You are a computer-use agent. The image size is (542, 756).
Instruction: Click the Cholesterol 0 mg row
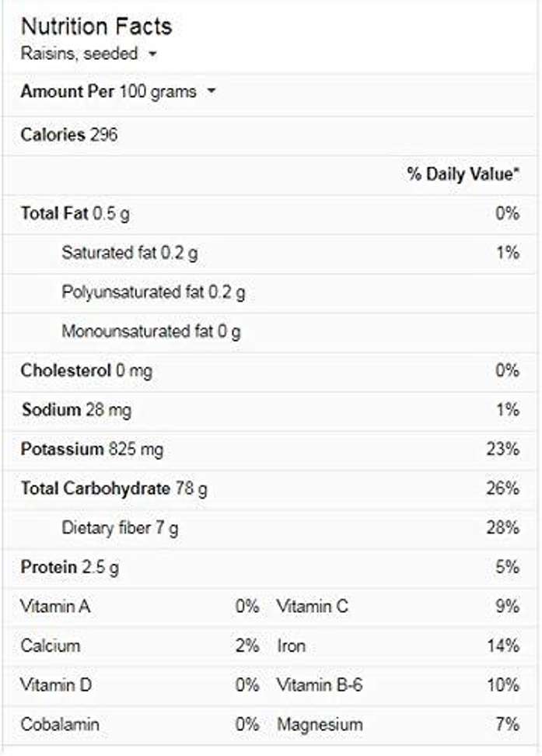click(86, 371)
